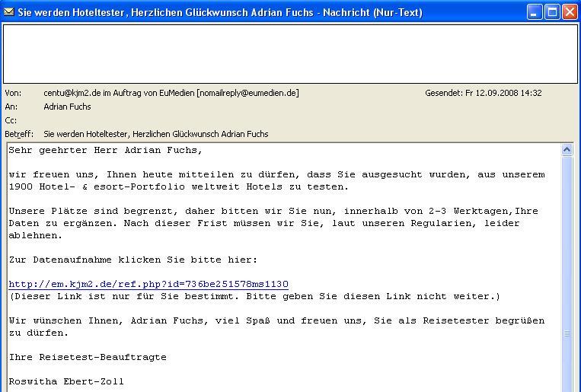Minimize the email message window
This screenshot has height=392, width=581.
pyautogui.click(x=535, y=12)
